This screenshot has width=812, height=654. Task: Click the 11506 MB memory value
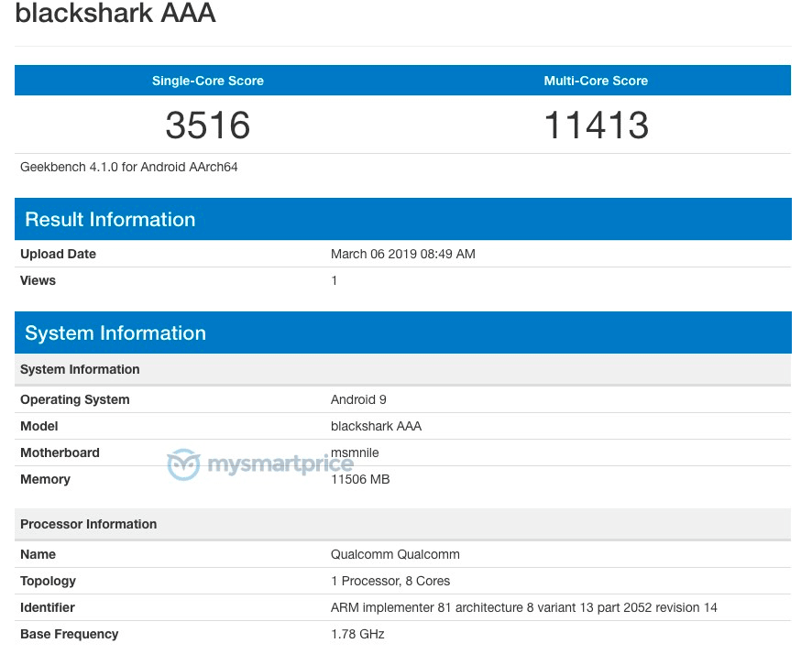pyautogui.click(x=360, y=480)
